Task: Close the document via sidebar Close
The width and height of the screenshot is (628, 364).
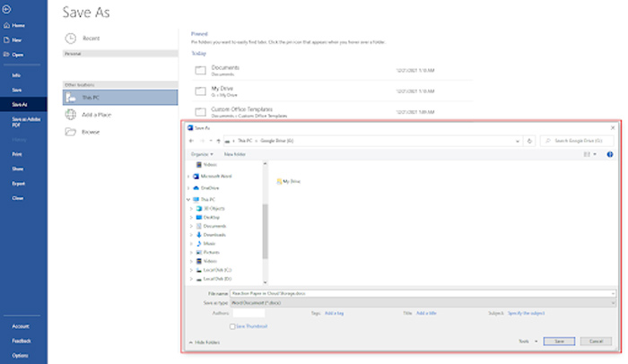Action: [18, 198]
